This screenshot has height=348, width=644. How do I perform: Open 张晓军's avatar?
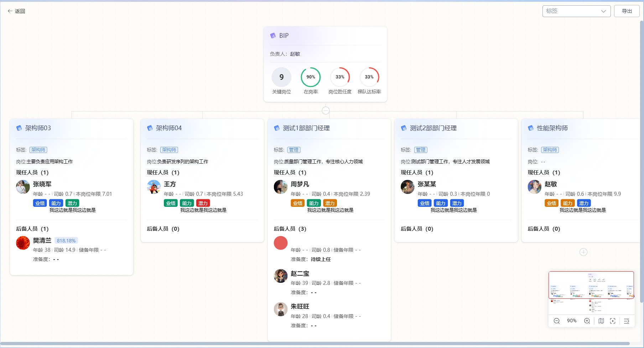[x=23, y=187]
